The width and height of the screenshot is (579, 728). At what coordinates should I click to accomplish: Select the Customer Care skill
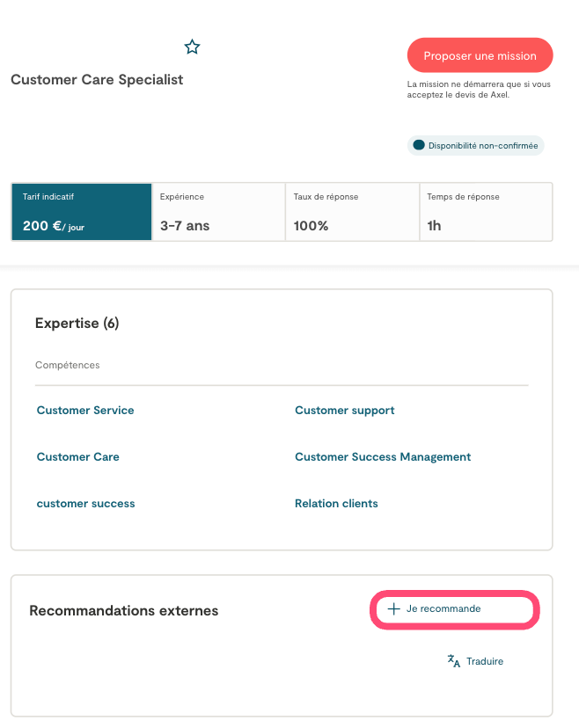click(77, 457)
